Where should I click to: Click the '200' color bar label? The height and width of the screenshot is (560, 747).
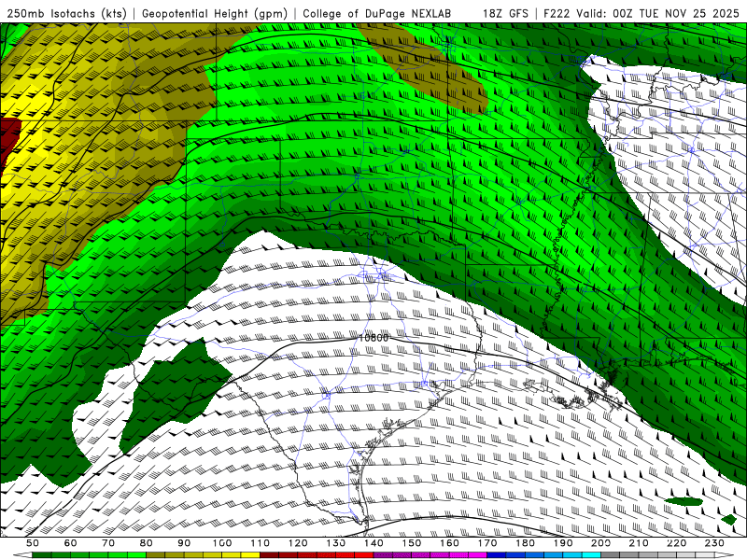601,543
